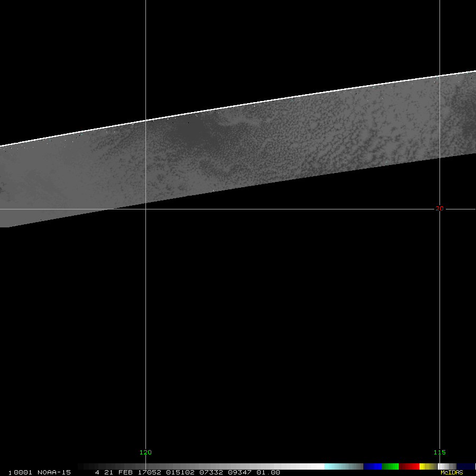Viewport: 476px width, 476px height.
Task: Click the green 120 longitude label
Action: pyautogui.click(x=145, y=452)
